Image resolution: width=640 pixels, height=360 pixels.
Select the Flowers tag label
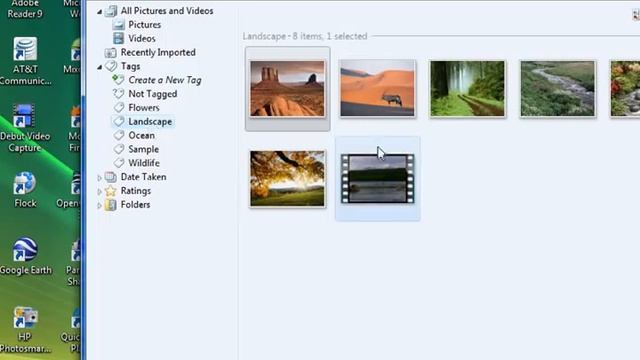coord(144,108)
